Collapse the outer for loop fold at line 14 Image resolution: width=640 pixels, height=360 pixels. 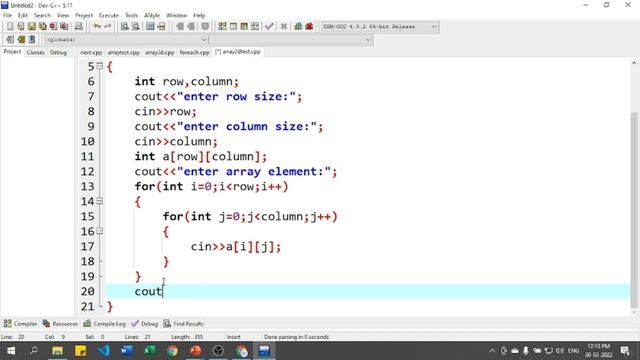100,201
